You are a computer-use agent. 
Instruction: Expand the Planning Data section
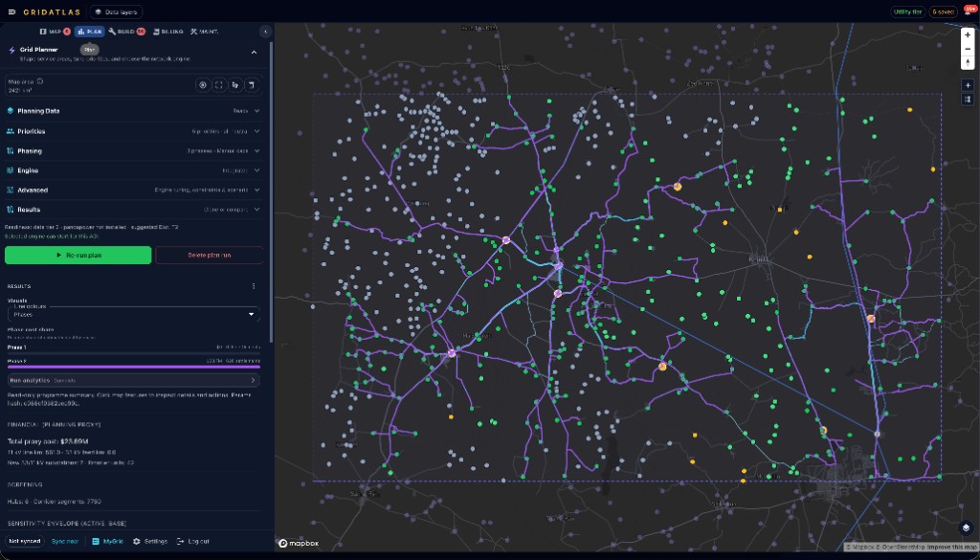(x=134, y=111)
